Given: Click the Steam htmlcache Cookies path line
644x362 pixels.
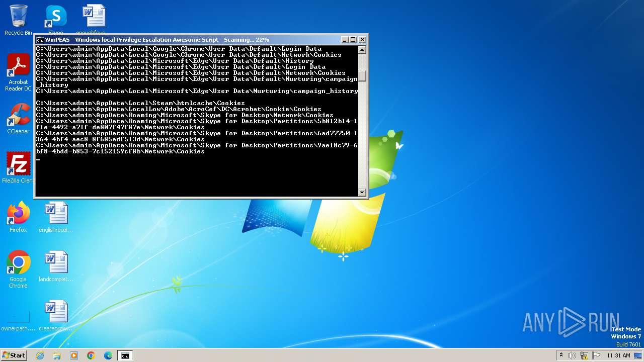Looking at the screenshot, I should [x=140, y=103].
